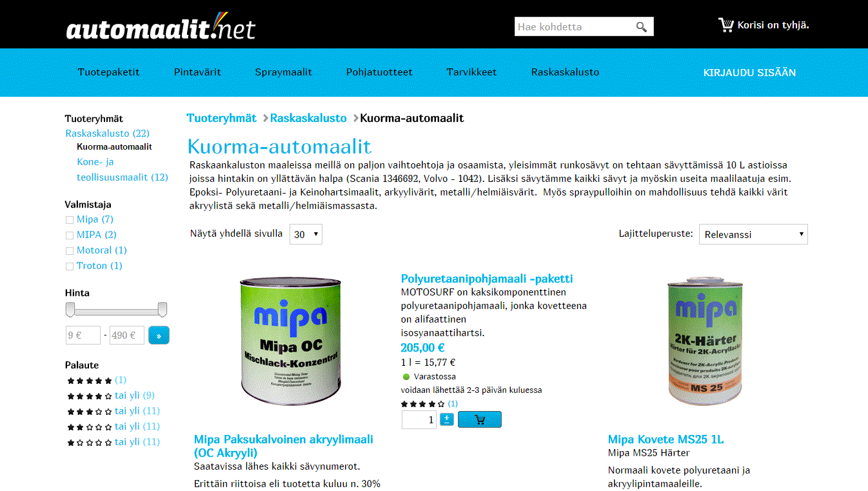868x491 pixels.
Task: Click the search magnifier icon
Action: 641,27
